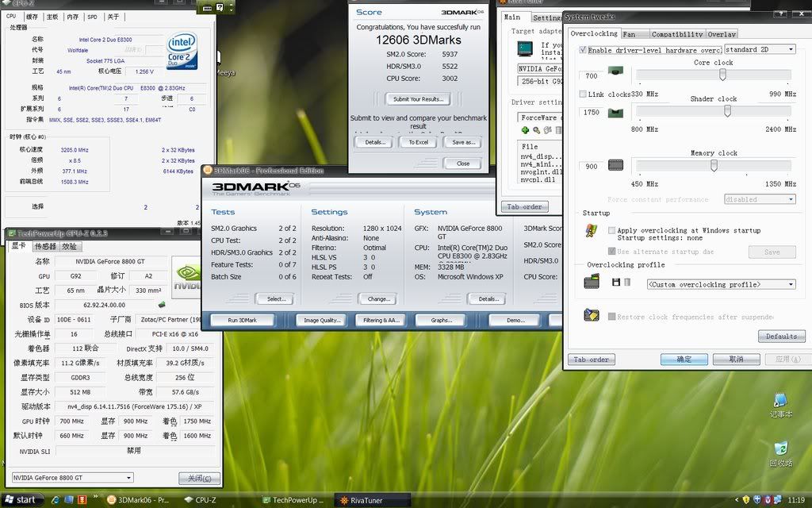Screen dimensions: 812x508
Task: Toggle Enable driver-level hardware overclocking checkbox
Action: (x=583, y=50)
